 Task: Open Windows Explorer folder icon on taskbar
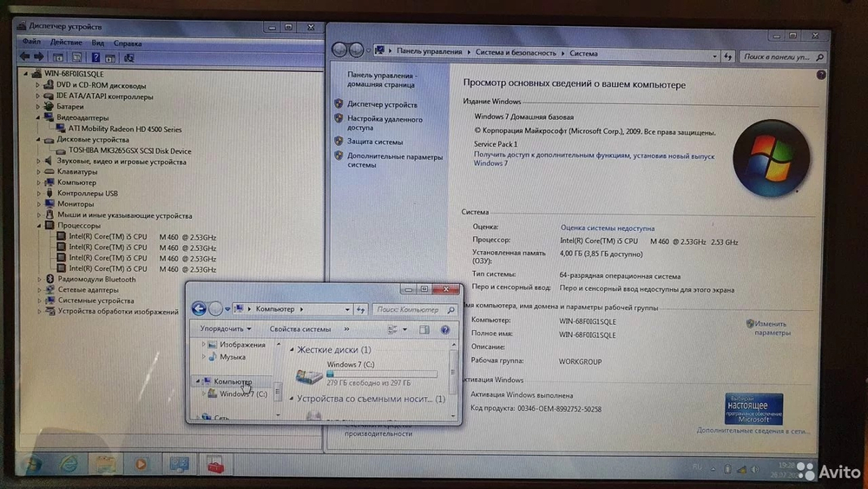[105, 465]
